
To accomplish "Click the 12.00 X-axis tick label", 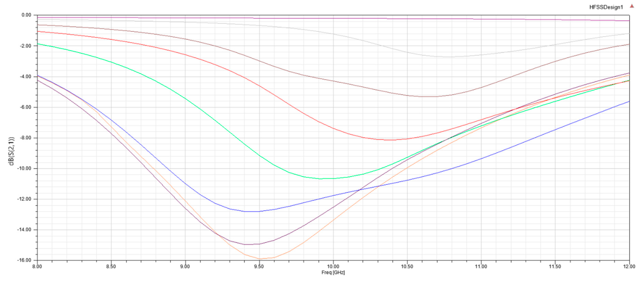I will (629, 267).
